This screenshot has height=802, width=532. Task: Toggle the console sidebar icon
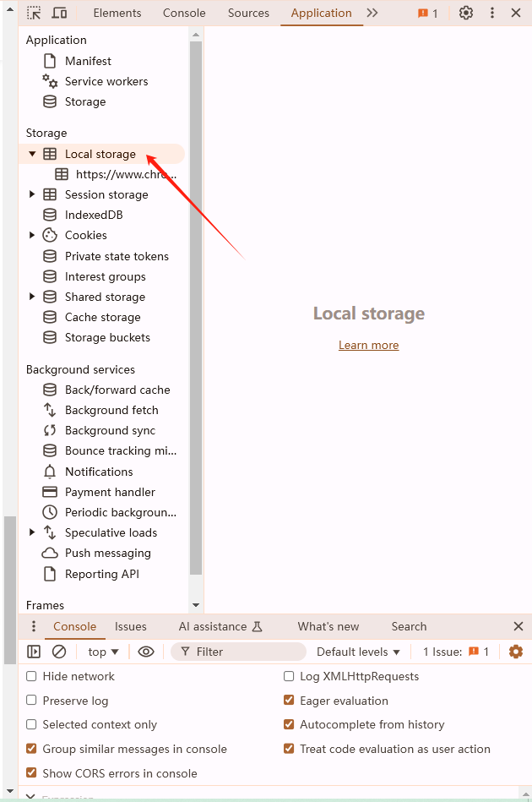(x=34, y=652)
